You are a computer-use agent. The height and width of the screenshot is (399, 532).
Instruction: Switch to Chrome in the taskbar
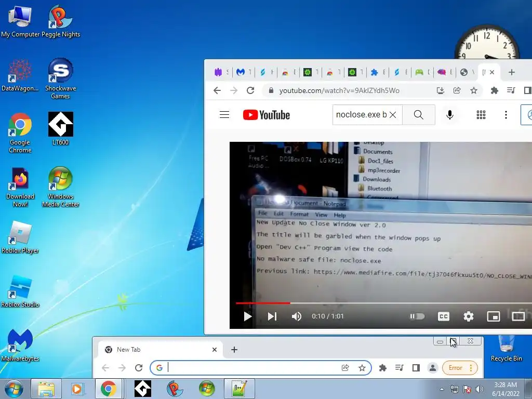pos(109,389)
